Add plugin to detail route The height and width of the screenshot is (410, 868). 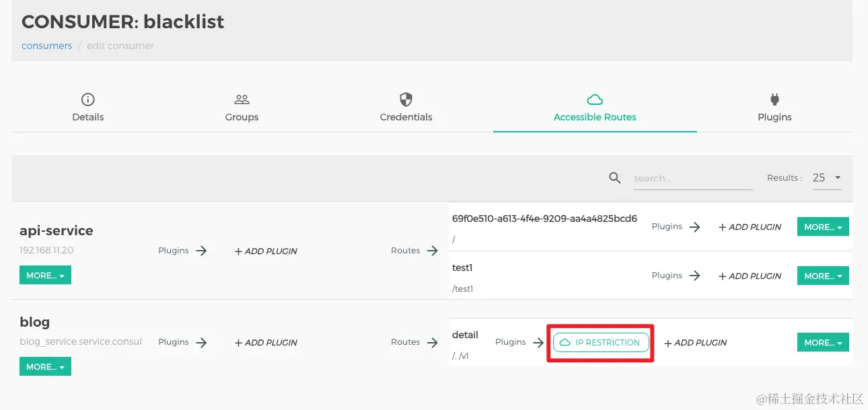pos(696,343)
